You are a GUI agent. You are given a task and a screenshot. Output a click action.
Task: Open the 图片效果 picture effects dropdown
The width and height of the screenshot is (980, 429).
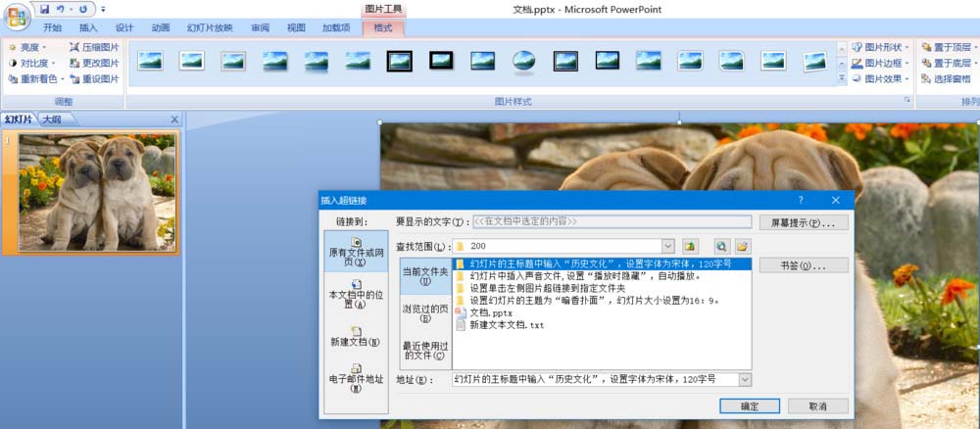(880, 79)
